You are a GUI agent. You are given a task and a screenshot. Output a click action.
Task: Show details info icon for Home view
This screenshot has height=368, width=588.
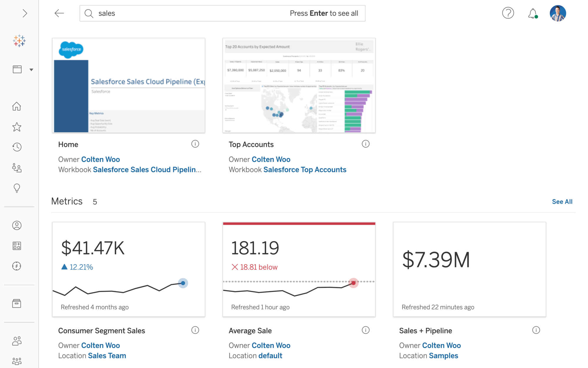pos(195,144)
